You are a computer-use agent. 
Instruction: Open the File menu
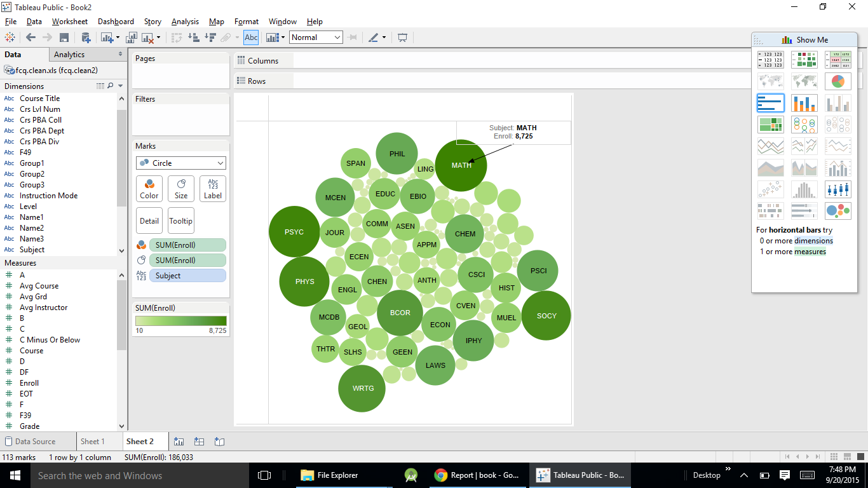coord(10,22)
